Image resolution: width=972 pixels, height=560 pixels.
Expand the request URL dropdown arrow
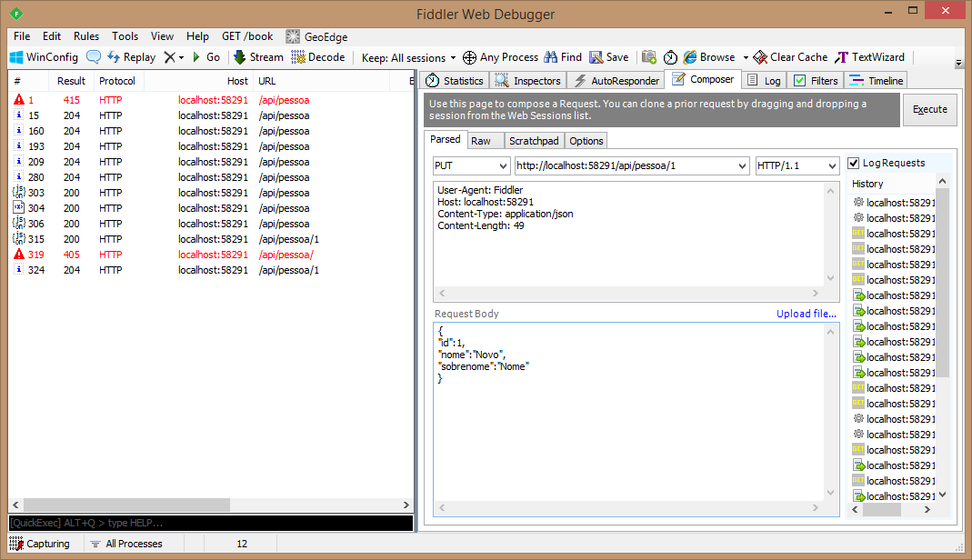(742, 166)
